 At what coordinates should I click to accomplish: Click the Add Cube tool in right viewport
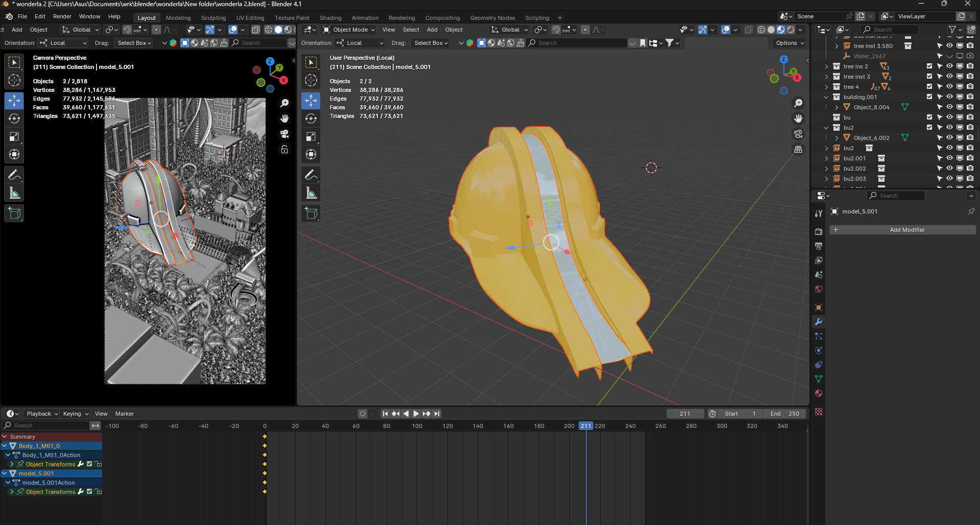311,213
